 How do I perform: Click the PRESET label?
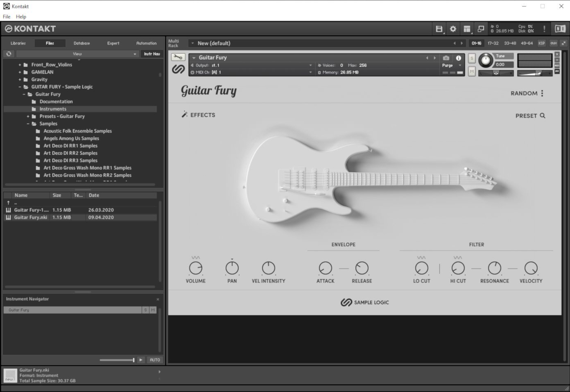(x=526, y=116)
